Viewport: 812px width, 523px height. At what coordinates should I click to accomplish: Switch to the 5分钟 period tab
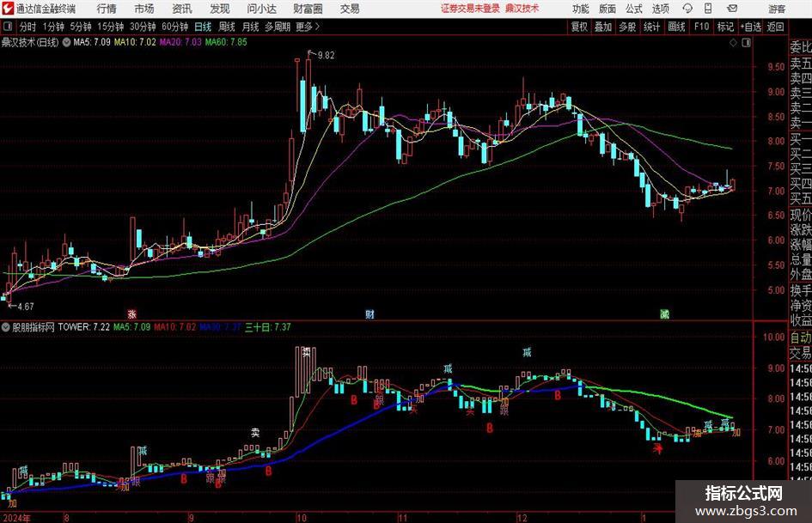point(81,27)
